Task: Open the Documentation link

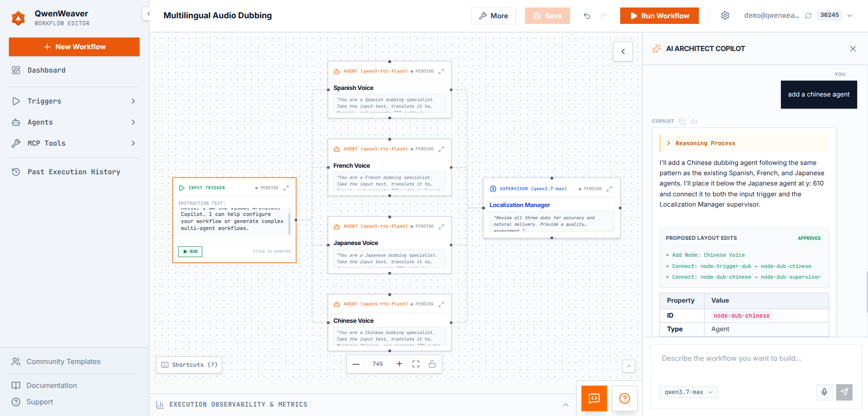Action: pos(52,386)
